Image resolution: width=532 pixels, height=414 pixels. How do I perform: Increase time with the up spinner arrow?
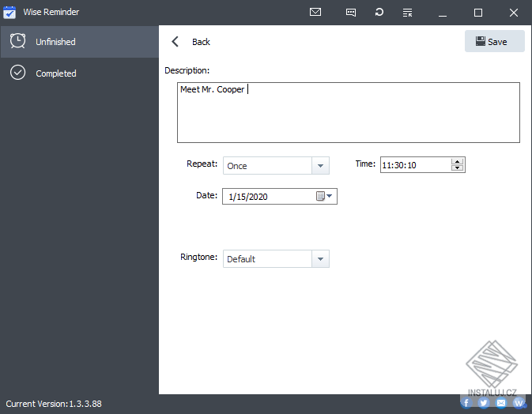[x=457, y=161]
